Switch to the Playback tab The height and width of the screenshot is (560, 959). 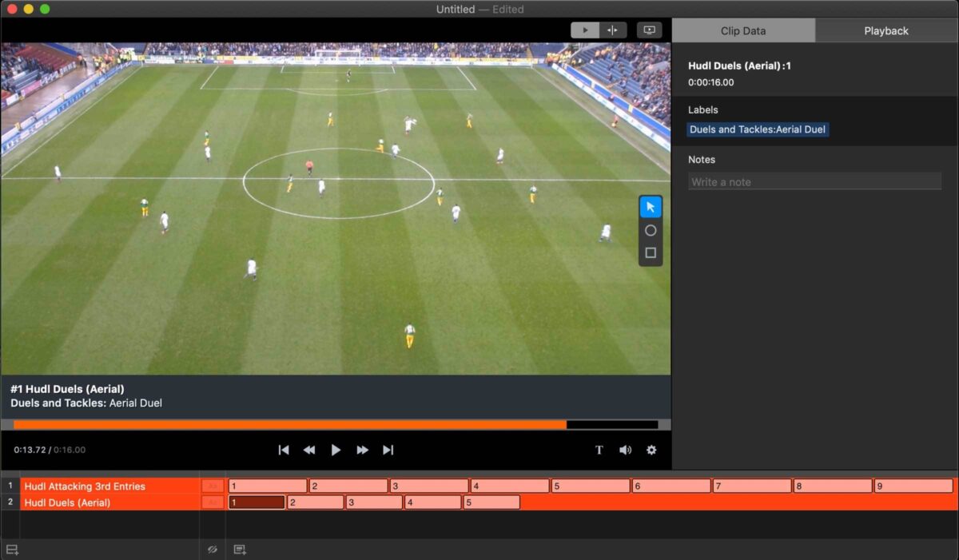(885, 30)
